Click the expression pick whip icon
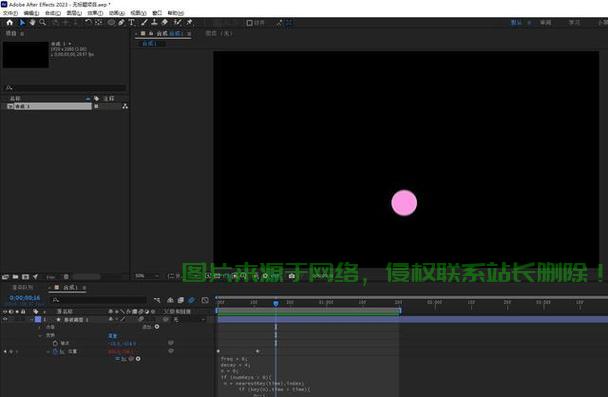The width and height of the screenshot is (608, 397). pyautogui.click(x=131, y=359)
